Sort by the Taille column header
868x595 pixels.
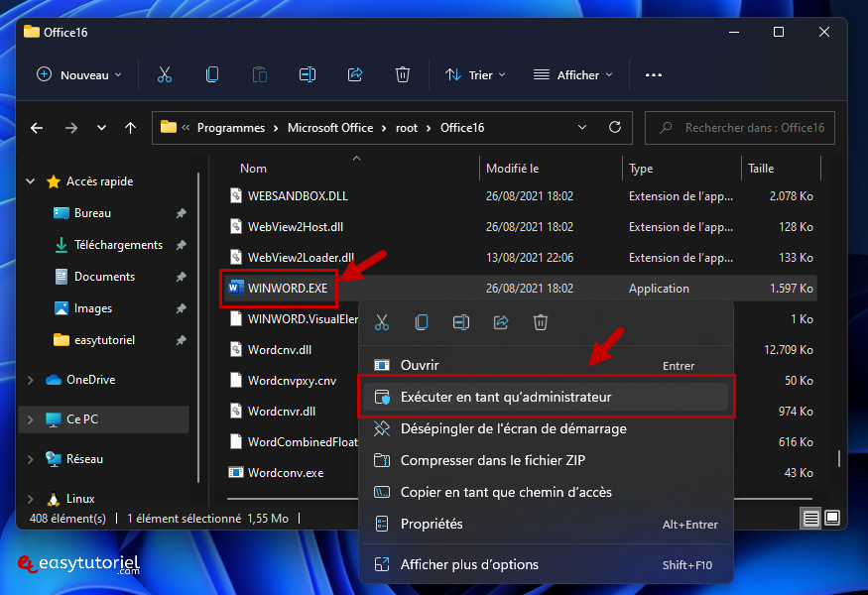761,169
